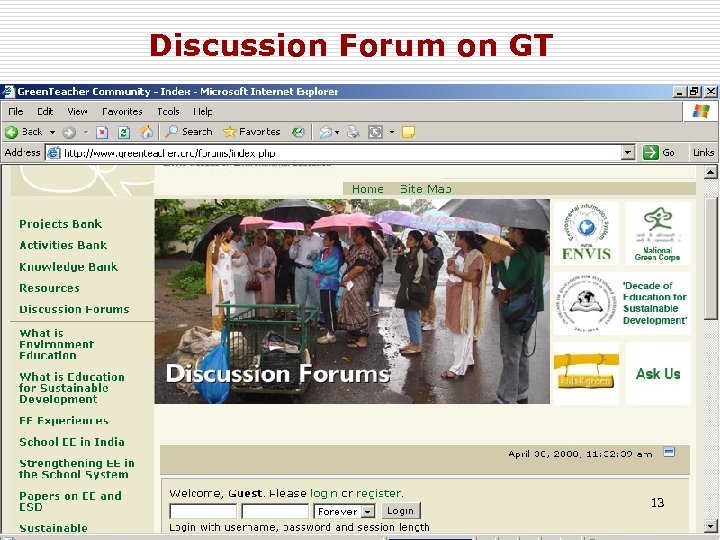Screen dimensions: 720x540
Task: Open EE Experiences sidebar link
Action: tap(63, 421)
